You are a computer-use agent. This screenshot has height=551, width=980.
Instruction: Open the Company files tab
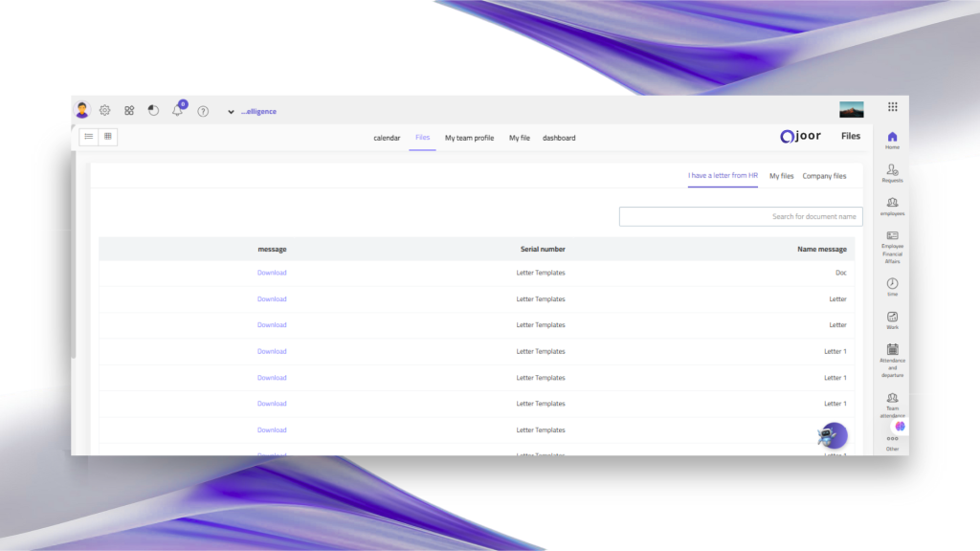point(824,176)
